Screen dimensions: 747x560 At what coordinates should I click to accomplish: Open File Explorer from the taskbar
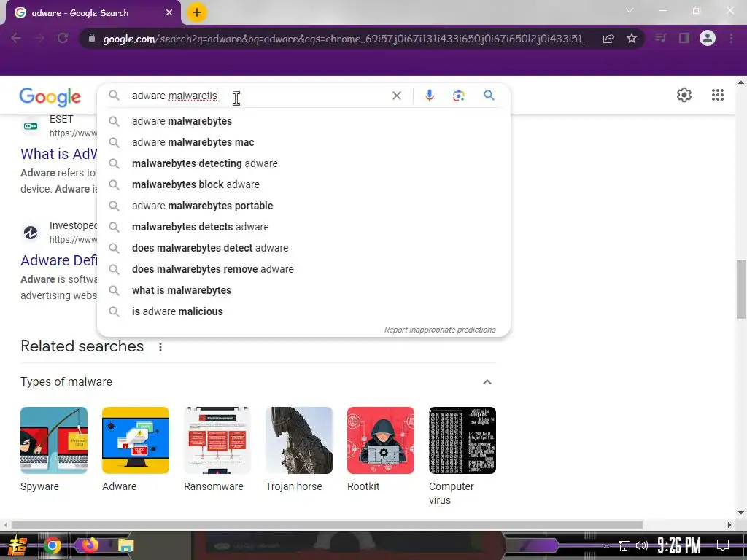tap(125, 545)
